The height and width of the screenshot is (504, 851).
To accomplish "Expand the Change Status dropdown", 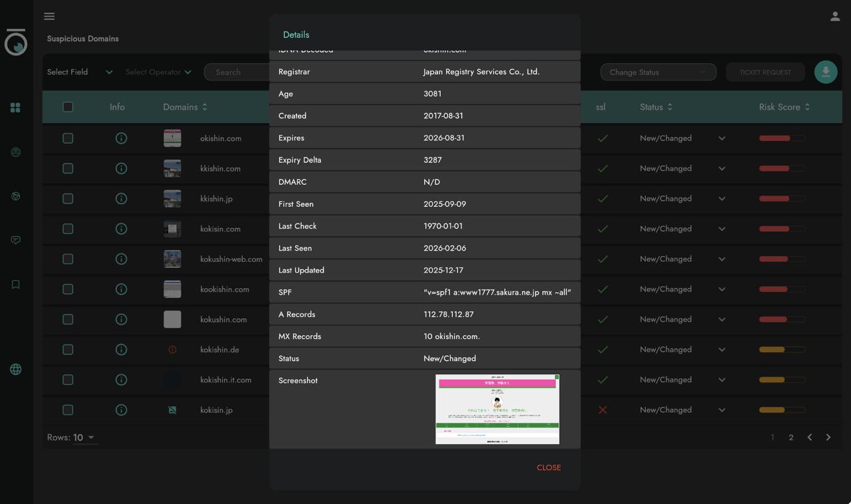I will pos(658,72).
